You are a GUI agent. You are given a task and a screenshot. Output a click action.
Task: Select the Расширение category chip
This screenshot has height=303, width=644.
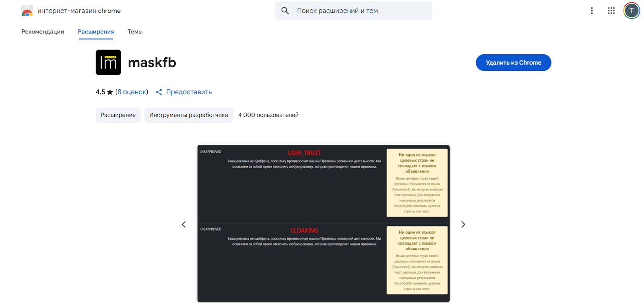(118, 115)
